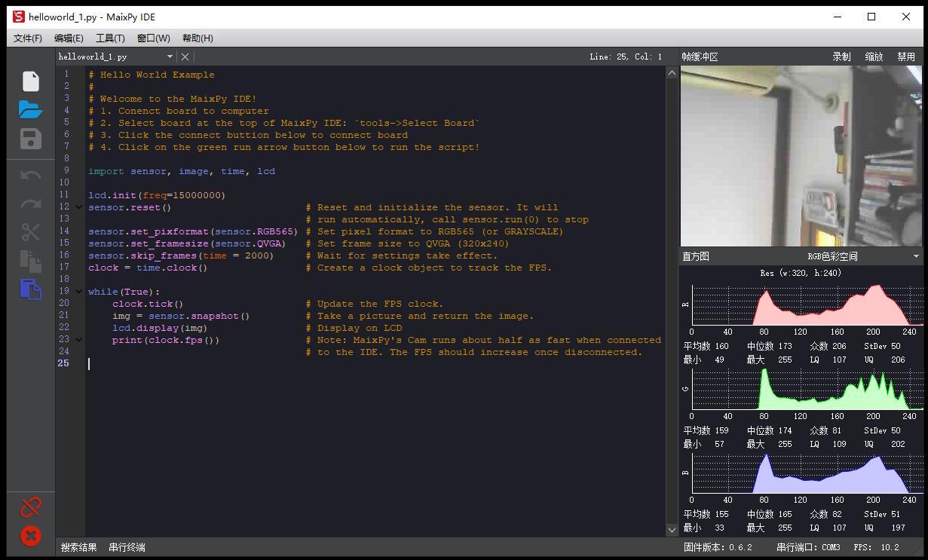Open the 串行终端 serial terminal panel
The image size is (928, 560).
point(127,547)
